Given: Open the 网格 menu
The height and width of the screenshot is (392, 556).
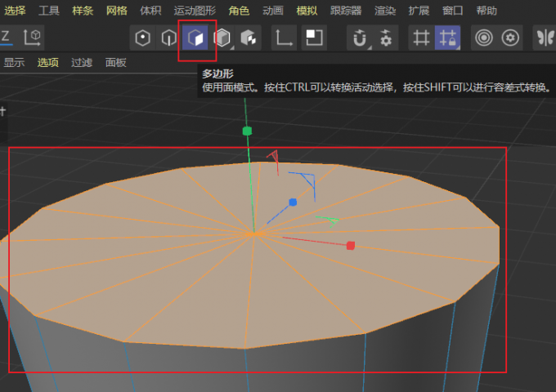Looking at the screenshot, I should [x=116, y=11].
